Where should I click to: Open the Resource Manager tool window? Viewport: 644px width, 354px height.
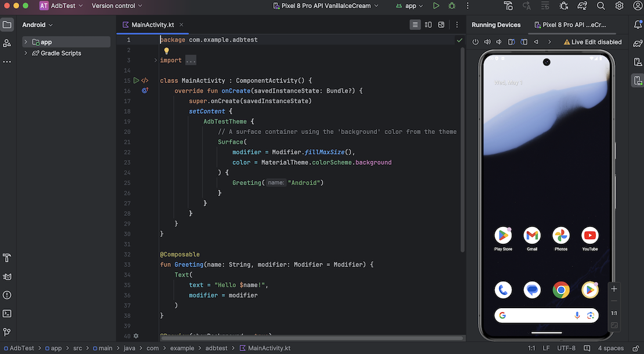(x=7, y=43)
